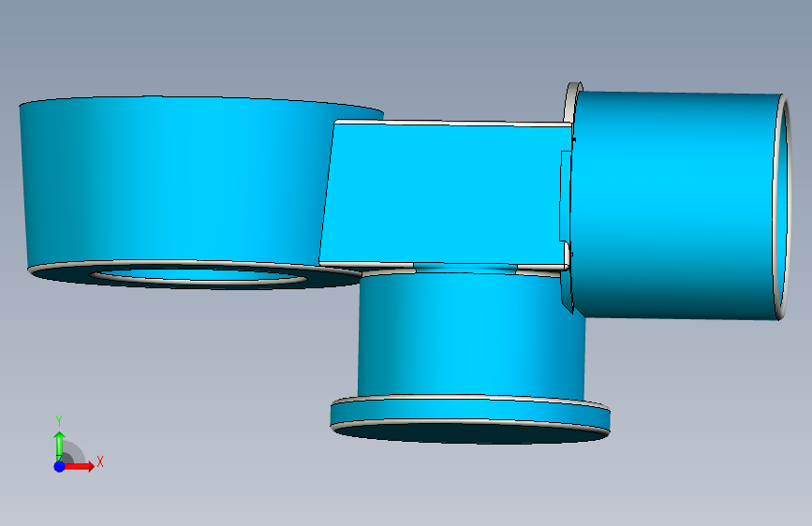Click the blue Z axis dot on the triad
This screenshot has height=526, width=812.
pos(60,466)
